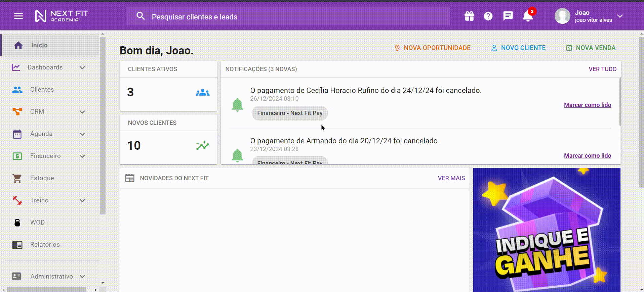Viewport: 644px width, 292px height.
Task: Open Relatórios in the sidebar
Action: 50,245
